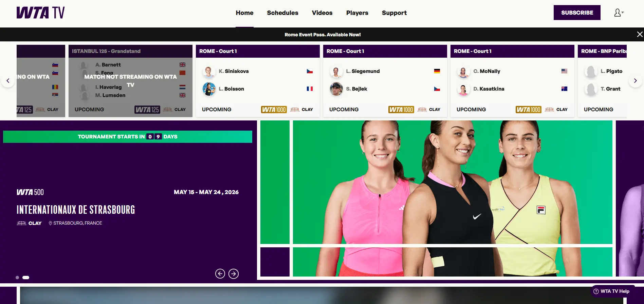Select player name D. Kasatkina

tap(489, 89)
